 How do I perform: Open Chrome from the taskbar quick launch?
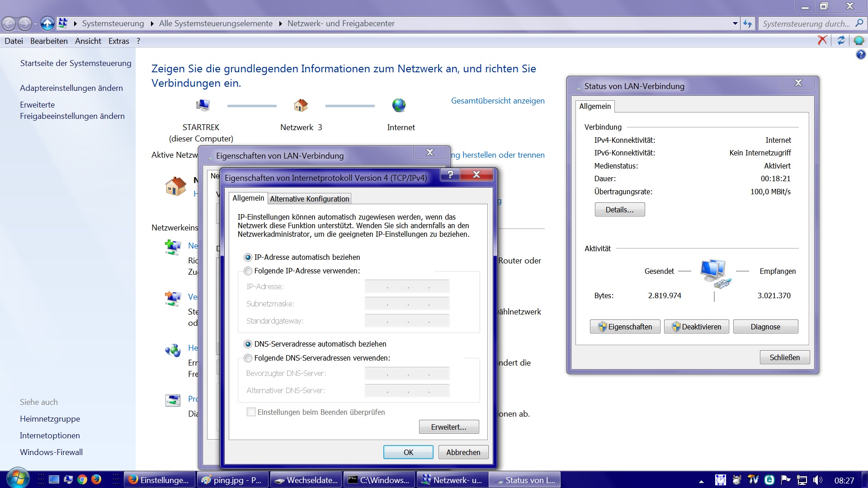[82, 479]
